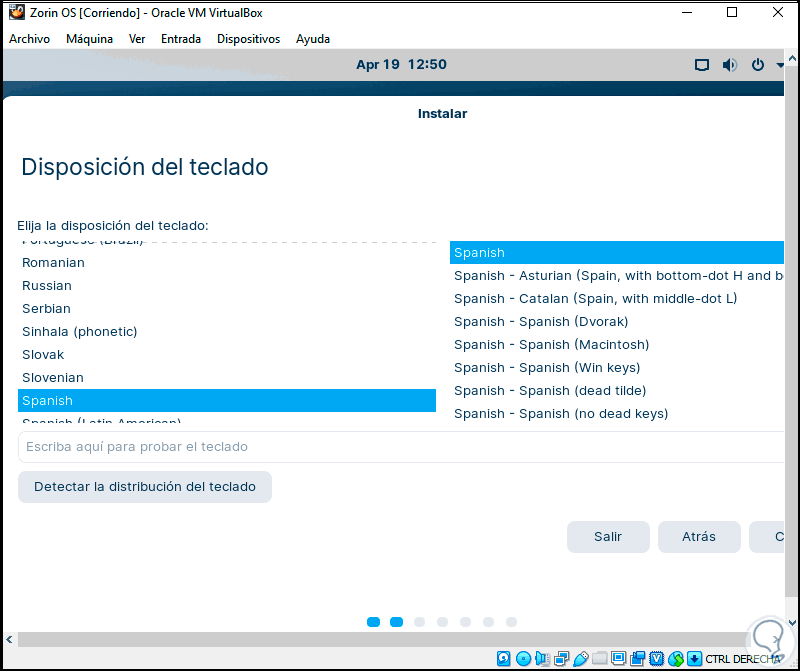Select Romanian in the layout list

click(227, 262)
